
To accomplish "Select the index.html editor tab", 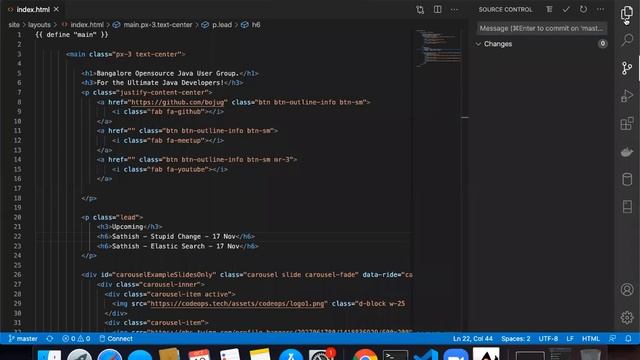I will 33,9.
